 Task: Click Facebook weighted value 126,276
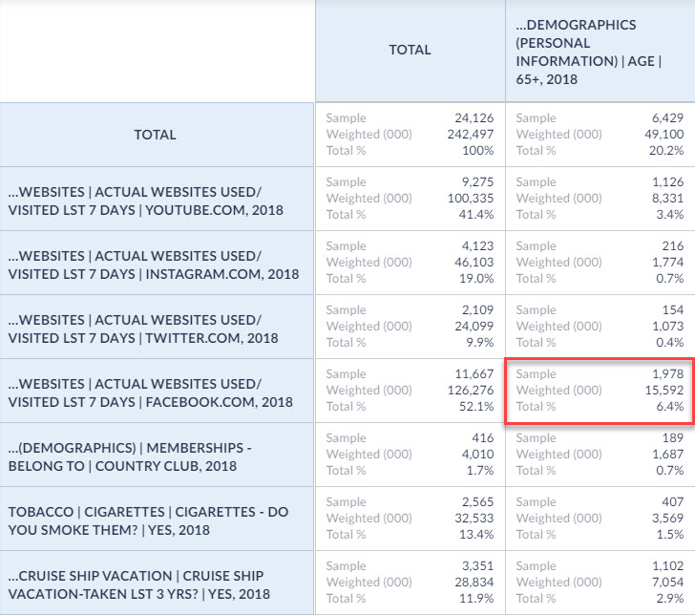[471, 390]
